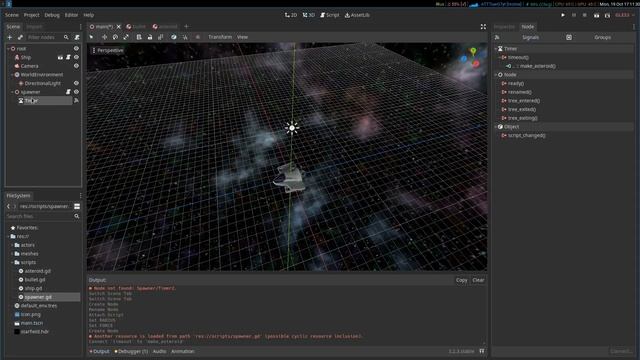The height and width of the screenshot is (360, 640).
Task: Collapse WorldEnvironment node children
Action: point(12,75)
